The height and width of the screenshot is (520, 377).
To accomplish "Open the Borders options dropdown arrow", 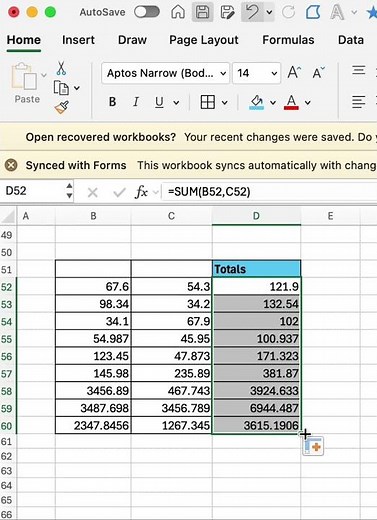I will (225, 102).
